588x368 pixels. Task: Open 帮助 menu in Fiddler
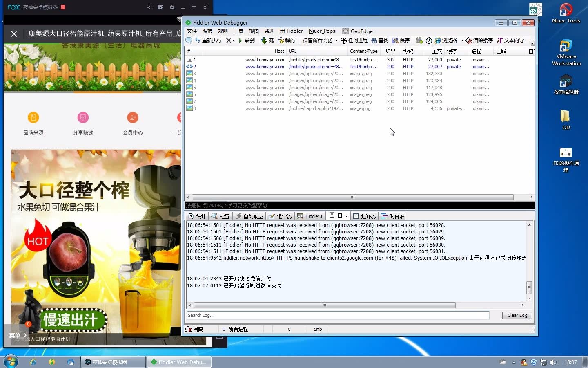point(269,31)
